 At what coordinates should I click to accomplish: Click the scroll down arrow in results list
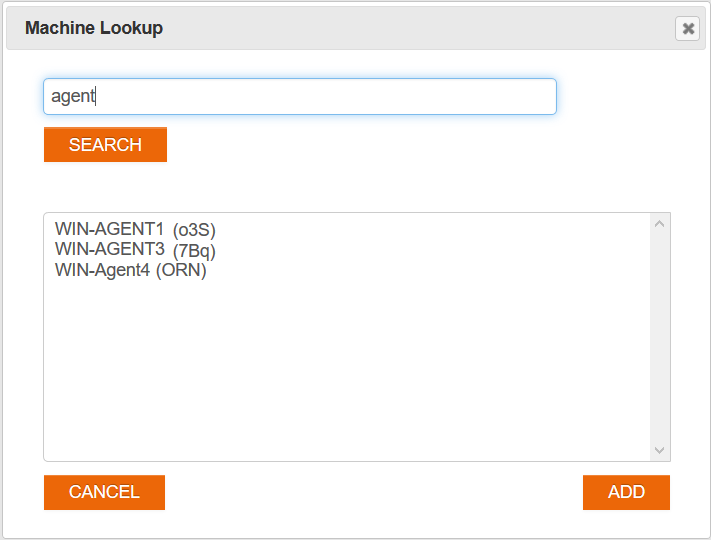(x=659, y=450)
